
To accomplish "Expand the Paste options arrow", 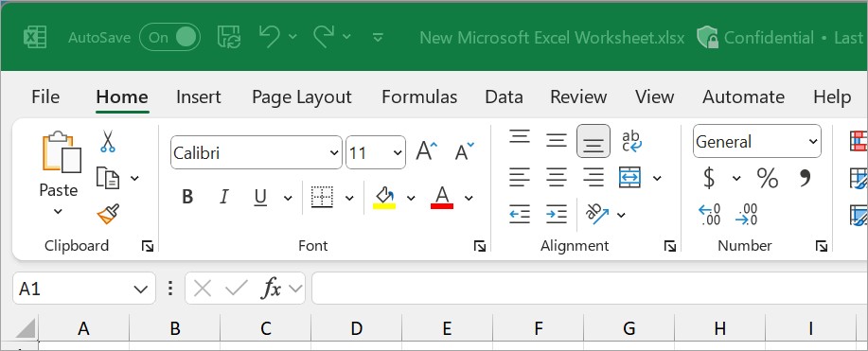I will tap(58, 212).
